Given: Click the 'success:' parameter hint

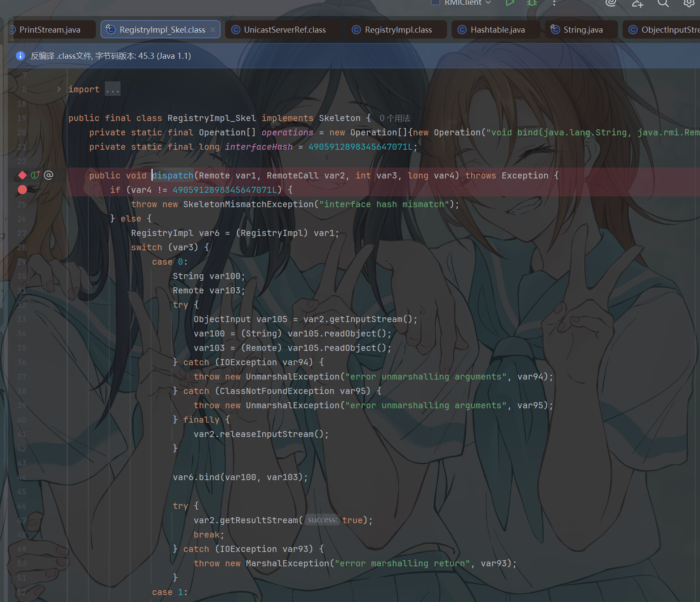Looking at the screenshot, I should (322, 520).
